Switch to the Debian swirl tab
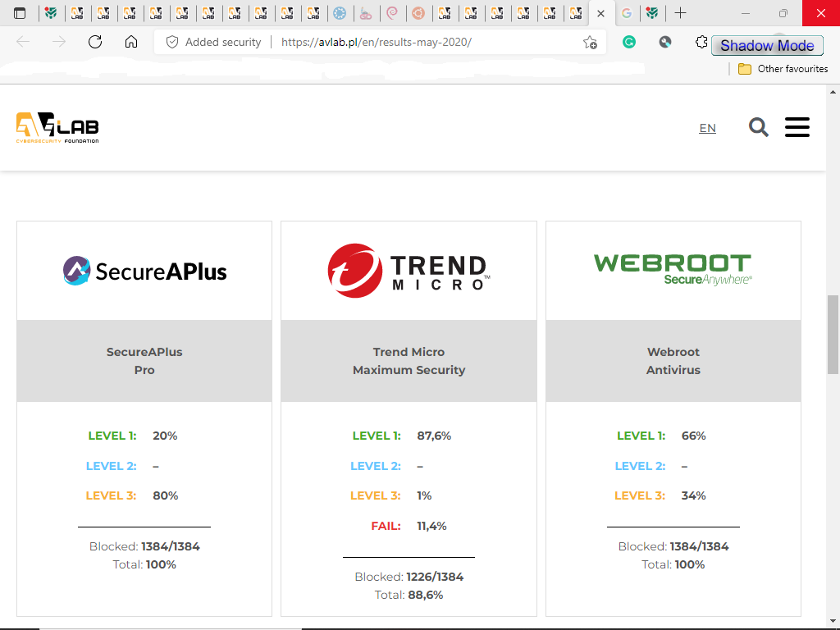This screenshot has width=840, height=630. pyautogui.click(x=392, y=13)
